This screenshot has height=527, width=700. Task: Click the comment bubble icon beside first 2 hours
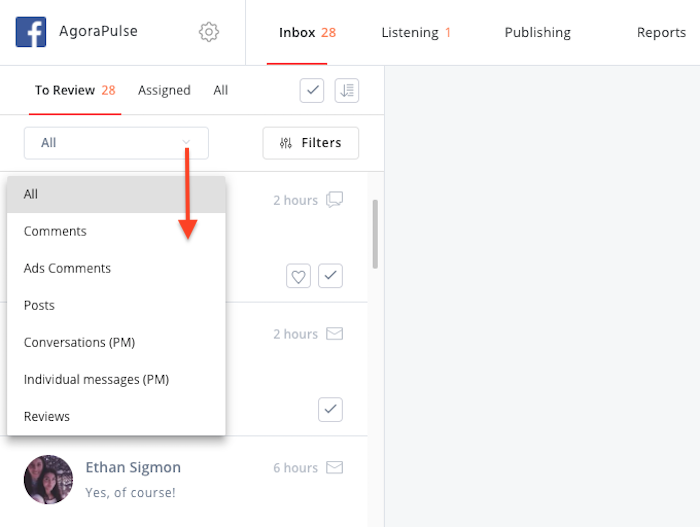click(334, 200)
